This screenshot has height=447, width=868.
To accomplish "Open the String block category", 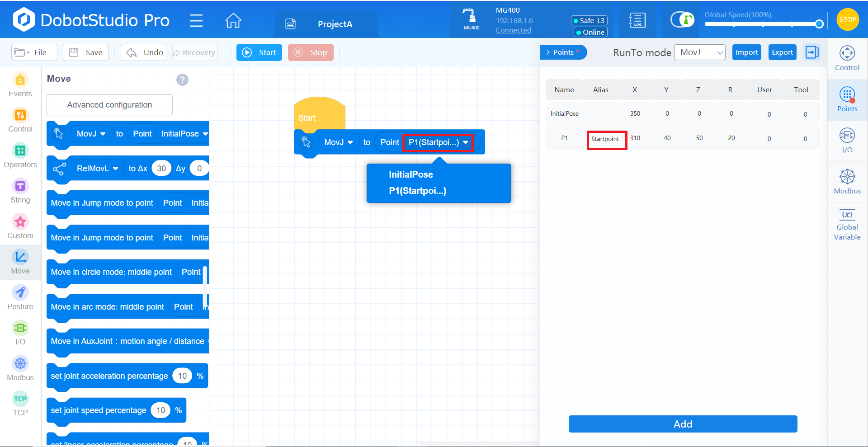I will pyautogui.click(x=20, y=191).
